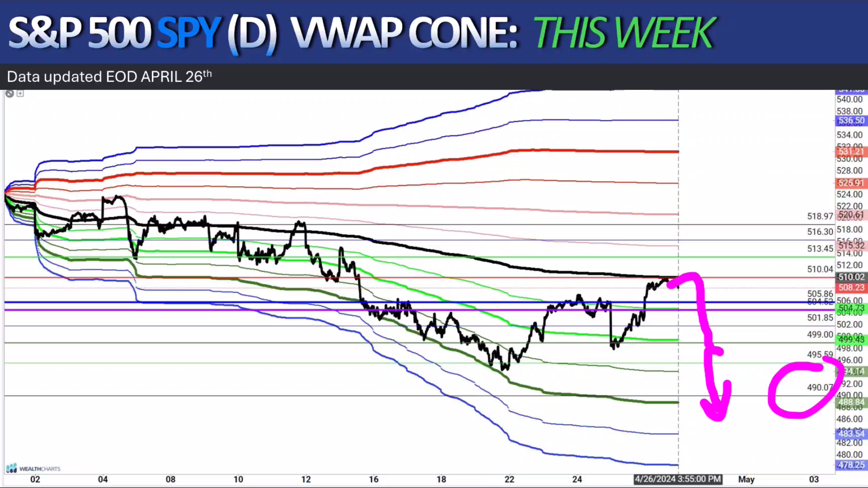Select the 508.23 red last-price tag
This screenshot has height=488, width=868.
coord(851,287)
